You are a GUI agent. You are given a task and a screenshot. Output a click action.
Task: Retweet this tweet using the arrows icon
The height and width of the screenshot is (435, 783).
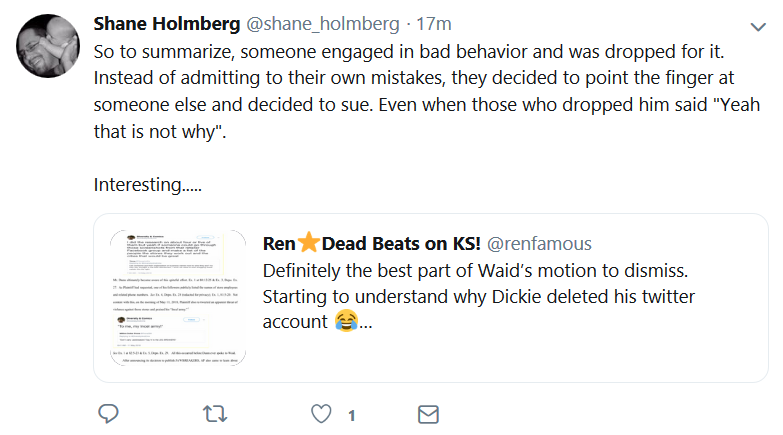pos(214,413)
